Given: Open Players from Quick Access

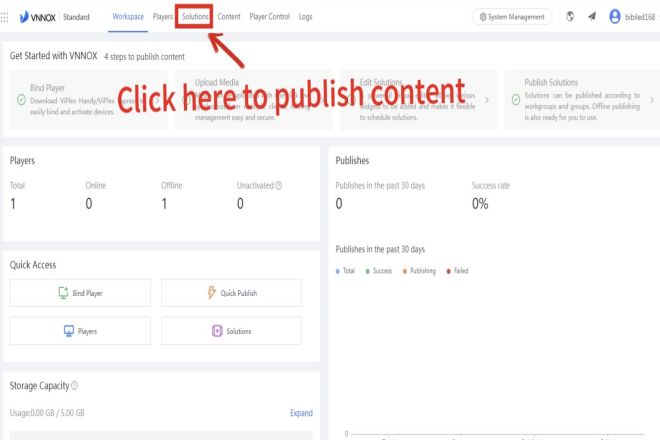Looking at the screenshot, I should 80,331.
